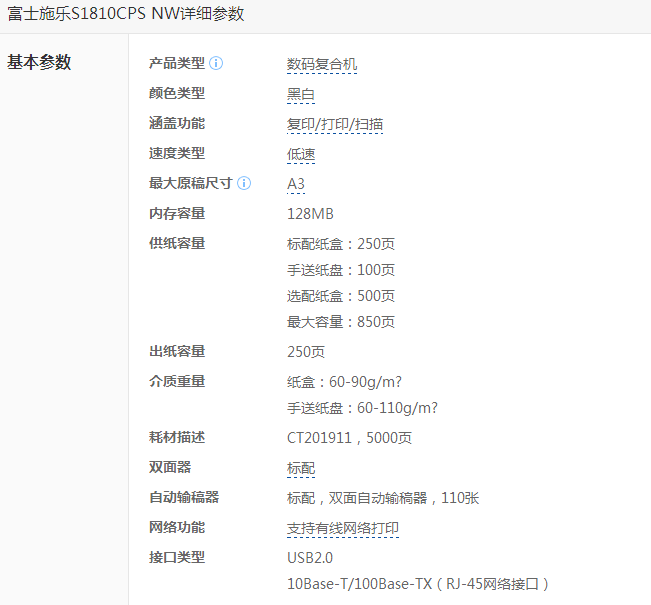Click the page title 富士施乐S1810CPS NW详细参数

(126, 14)
